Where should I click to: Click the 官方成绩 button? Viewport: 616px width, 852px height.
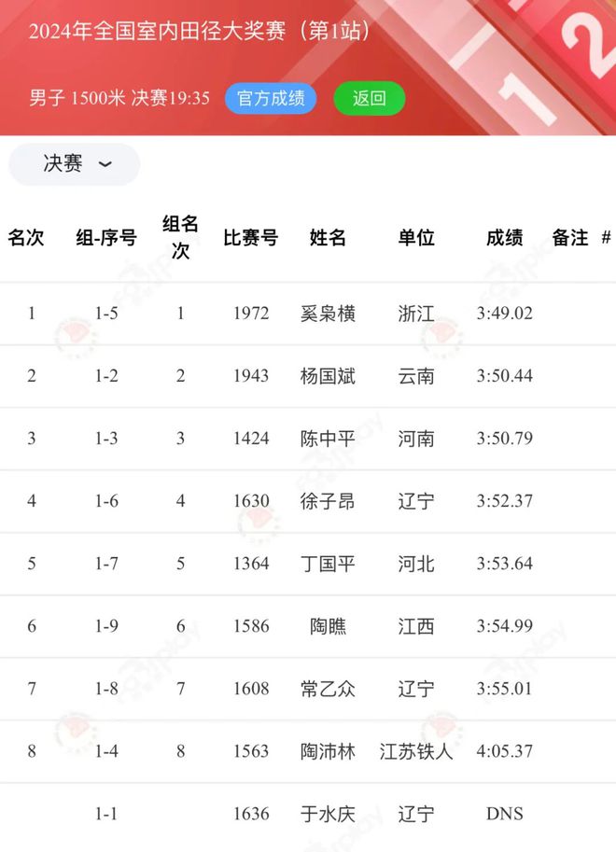[x=271, y=98]
